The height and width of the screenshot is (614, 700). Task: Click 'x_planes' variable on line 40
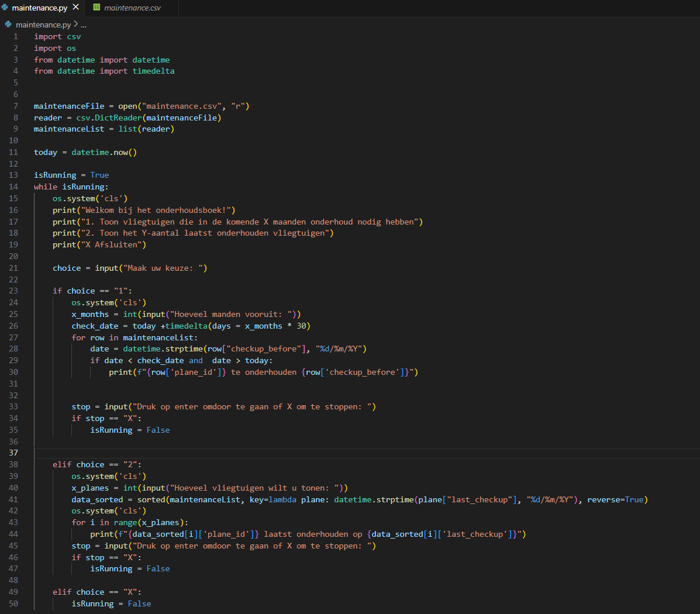[90, 488]
